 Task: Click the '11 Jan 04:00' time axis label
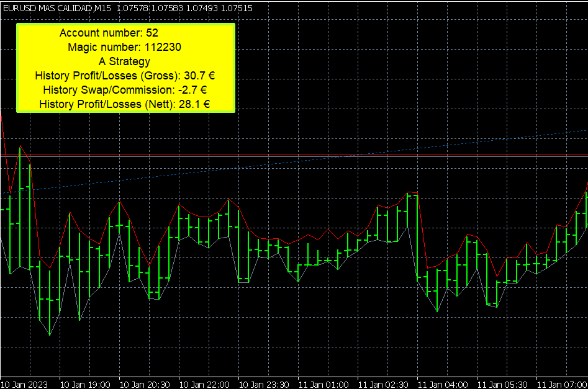point(443,385)
